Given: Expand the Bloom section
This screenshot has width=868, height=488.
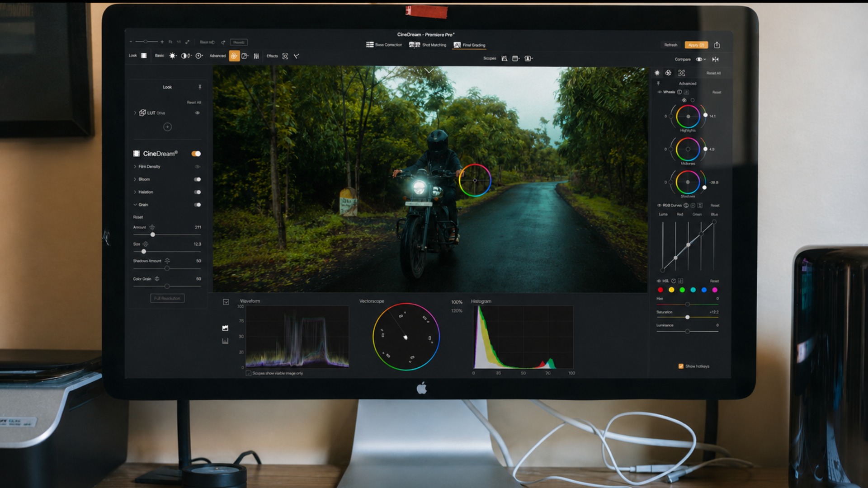Looking at the screenshot, I should click(x=135, y=179).
